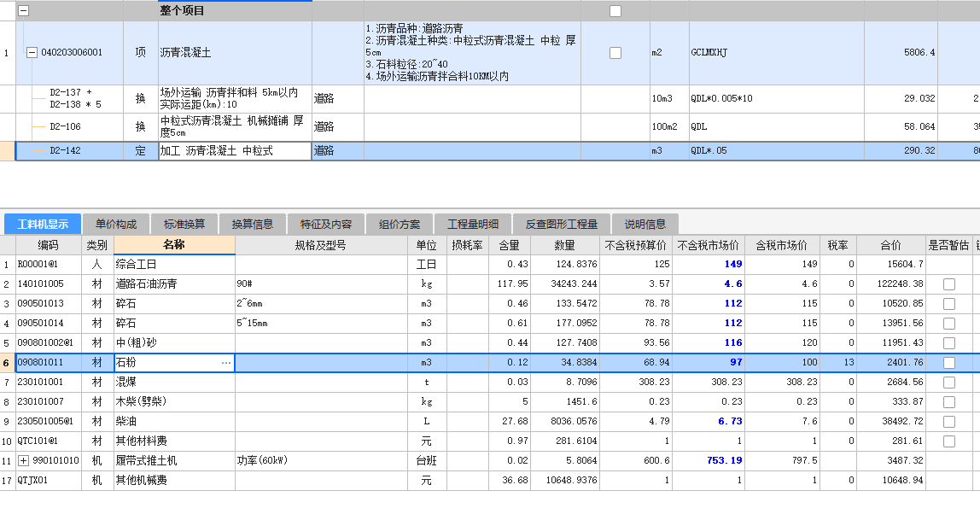This screenshot has height=520, width=980.
Task: Toggle 是否暂估 checkbox for 木柴(劈柴)
Action: tap(948, 402)
